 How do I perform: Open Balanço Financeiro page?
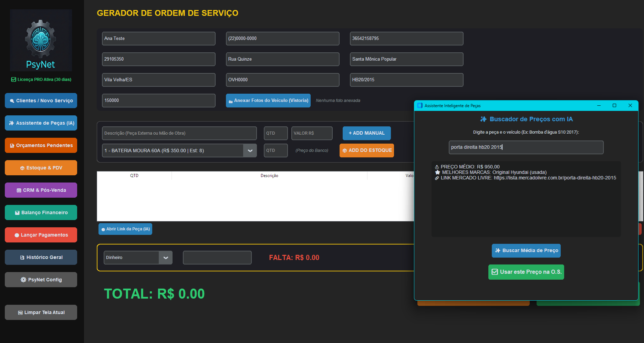[41, 212]
